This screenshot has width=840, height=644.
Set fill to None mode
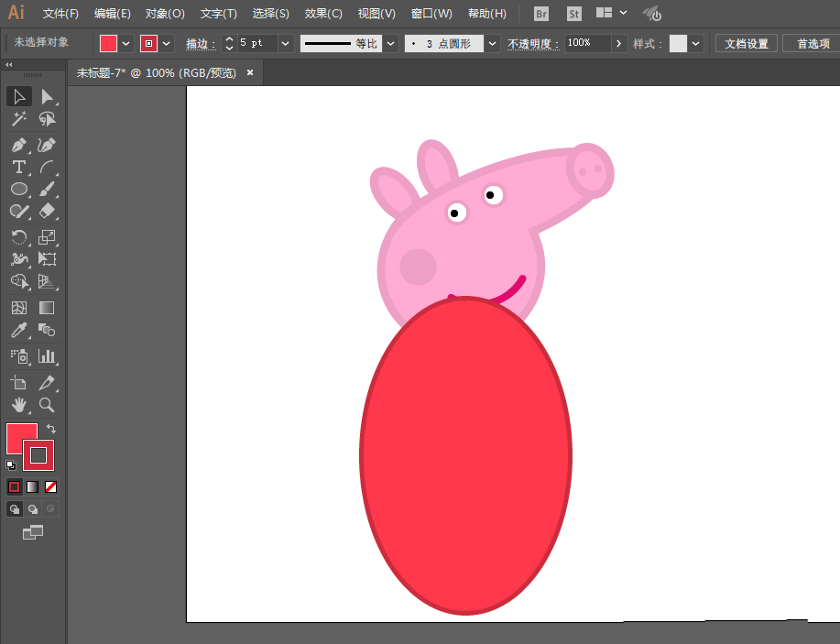[51, 487]
